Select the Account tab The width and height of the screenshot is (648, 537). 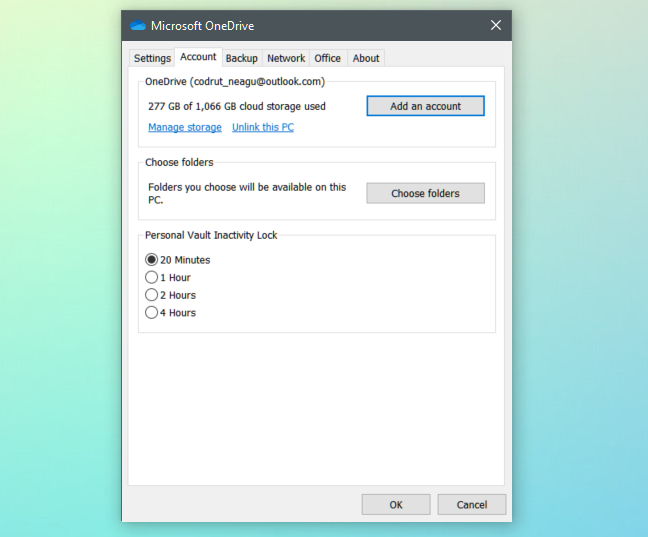[x=198, y=57]
